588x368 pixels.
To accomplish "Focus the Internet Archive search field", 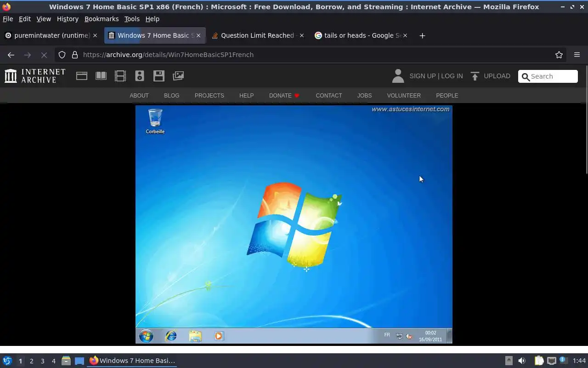I will click(x=548, y=76).
